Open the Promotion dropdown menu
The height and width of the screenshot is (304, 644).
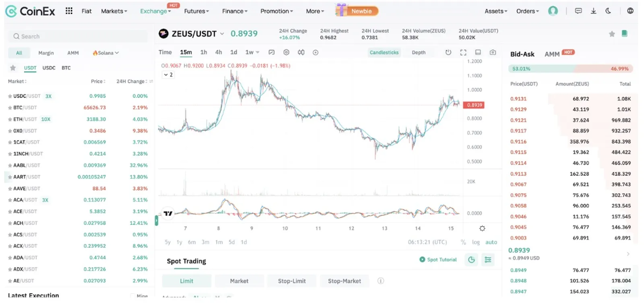pyautogui.click(x=277, y=11)
